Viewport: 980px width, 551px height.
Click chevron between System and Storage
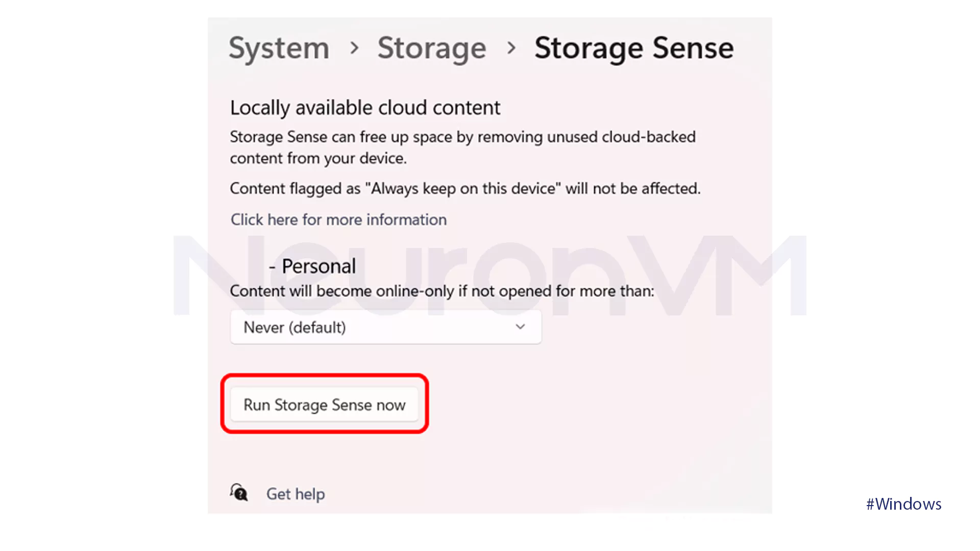[x=355, y=48]
